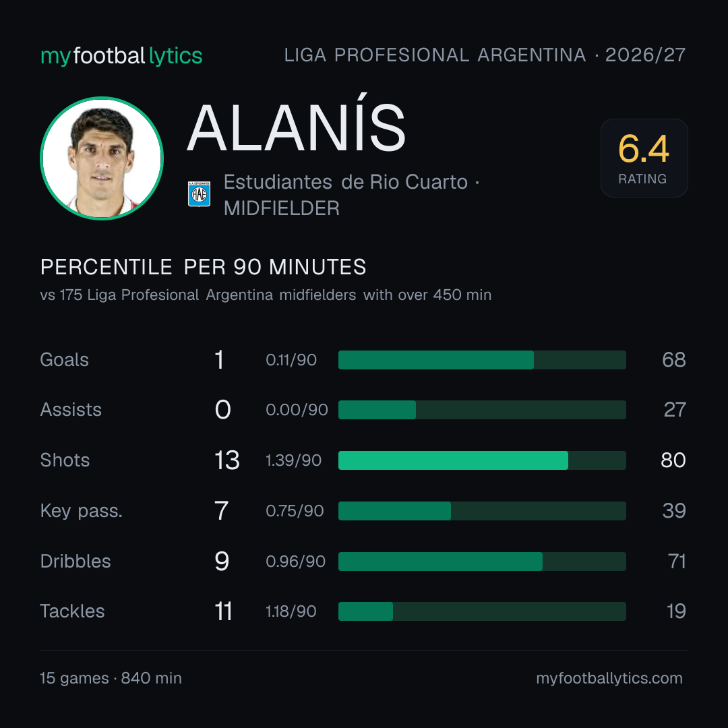Click the Percentile Per 90 Minutes heading
This screenshot has height=728, width=728.
204,267
